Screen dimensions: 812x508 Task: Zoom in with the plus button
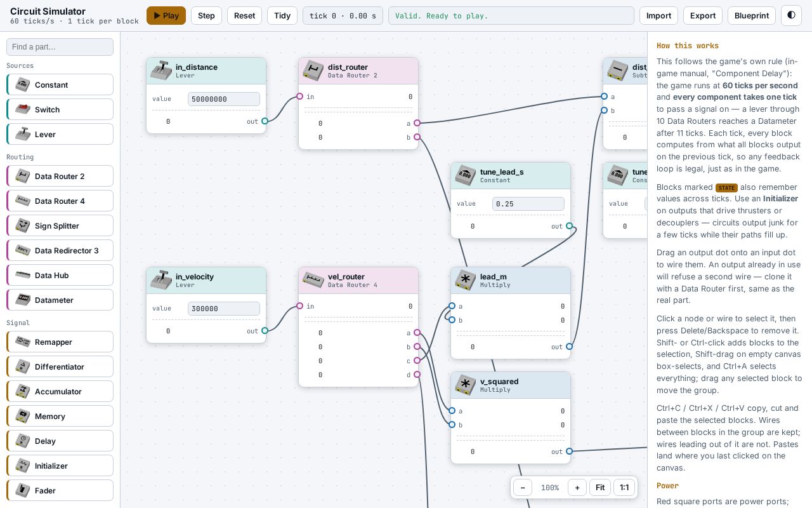click(577, 488)
